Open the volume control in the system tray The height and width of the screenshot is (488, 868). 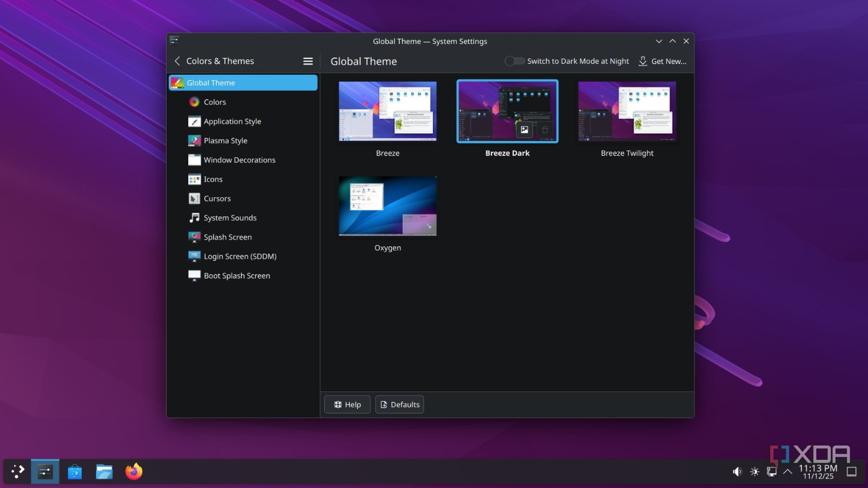tap(737, 472)
